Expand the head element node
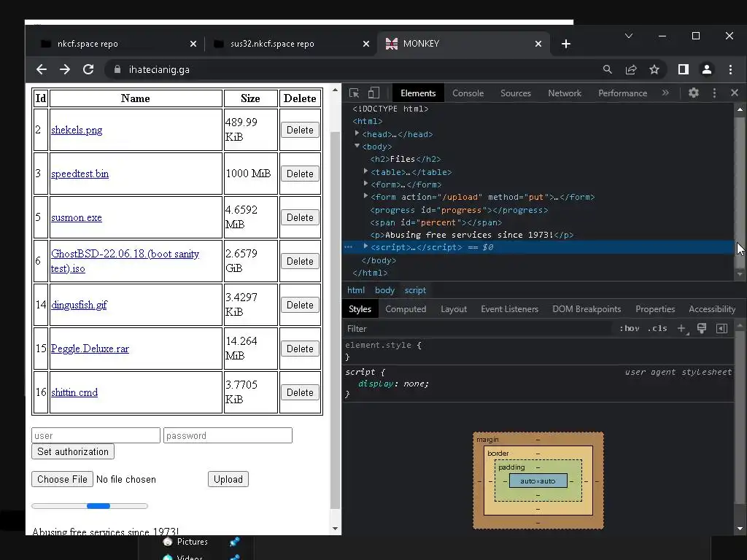Image resolution: width=747 pixels, height=560 pixels. point(357,134)
